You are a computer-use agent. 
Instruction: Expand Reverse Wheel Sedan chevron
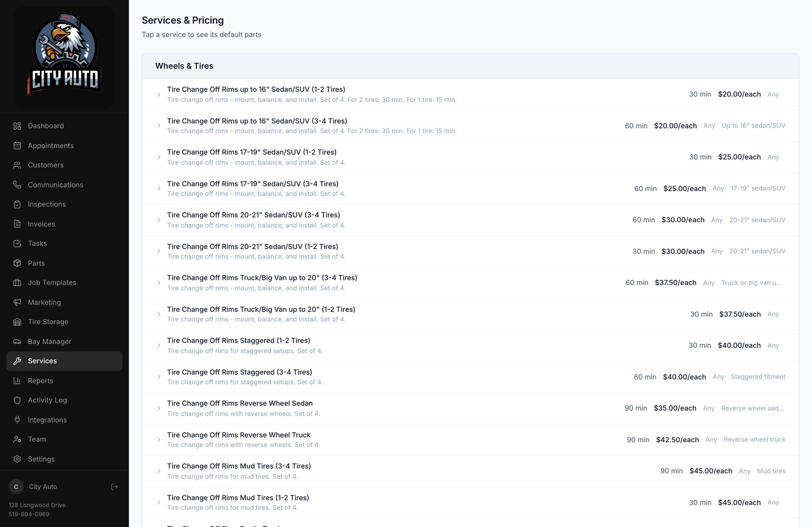coord(159,408)
